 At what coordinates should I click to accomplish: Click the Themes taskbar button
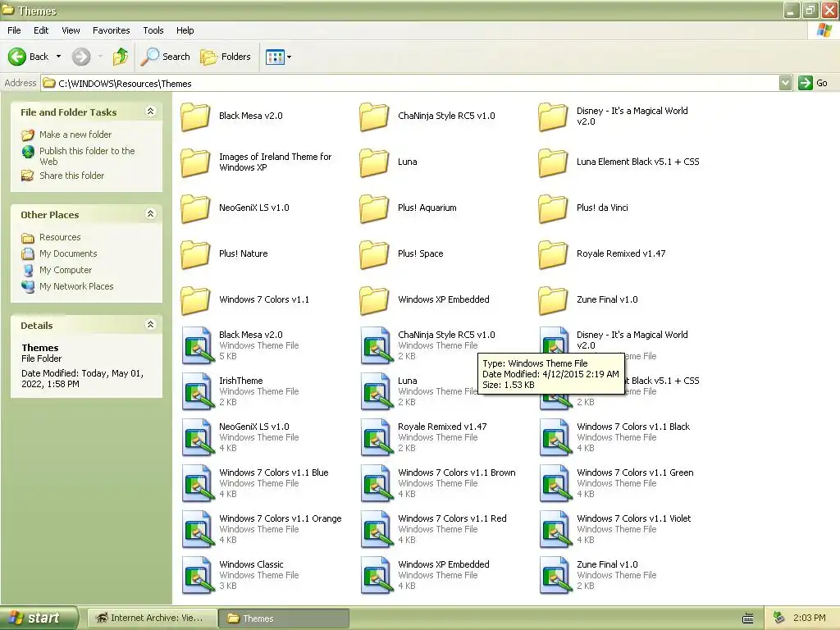[x=284, y=619]
